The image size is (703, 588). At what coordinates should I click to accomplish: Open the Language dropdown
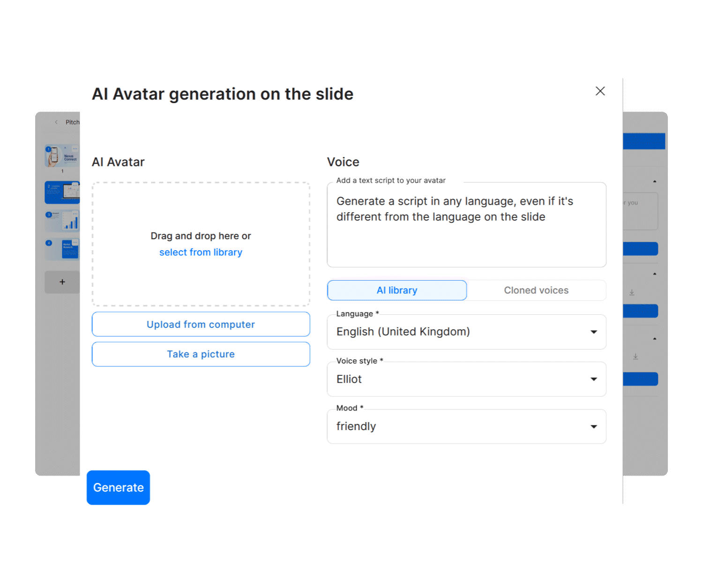(466, 332)
